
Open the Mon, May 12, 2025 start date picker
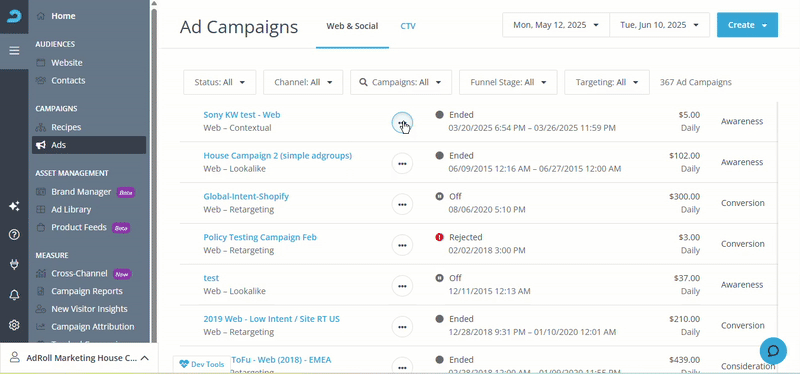click(x=556, y=25)
